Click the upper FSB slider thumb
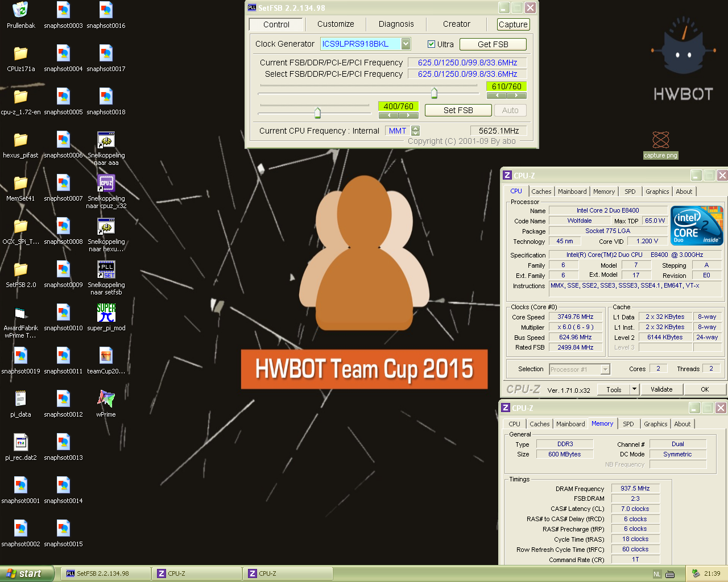 (435, 93)
